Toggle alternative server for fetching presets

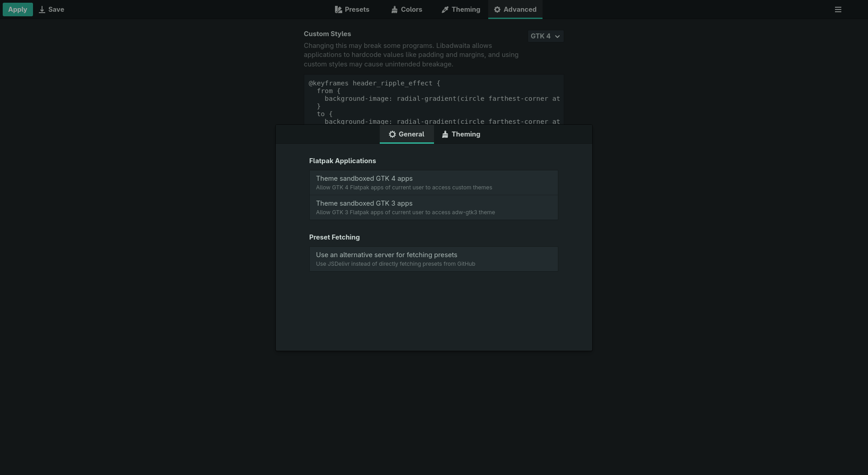(x=434, y=259)
